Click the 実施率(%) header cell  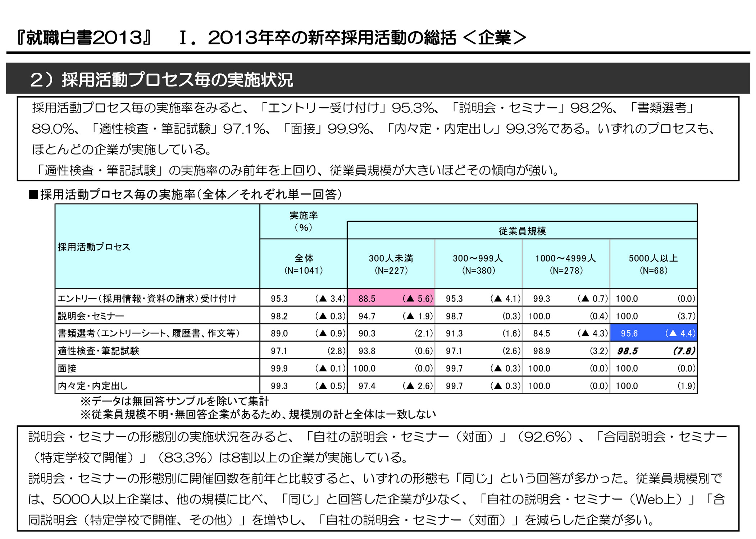pyautogui.click(x=304, y=221)
